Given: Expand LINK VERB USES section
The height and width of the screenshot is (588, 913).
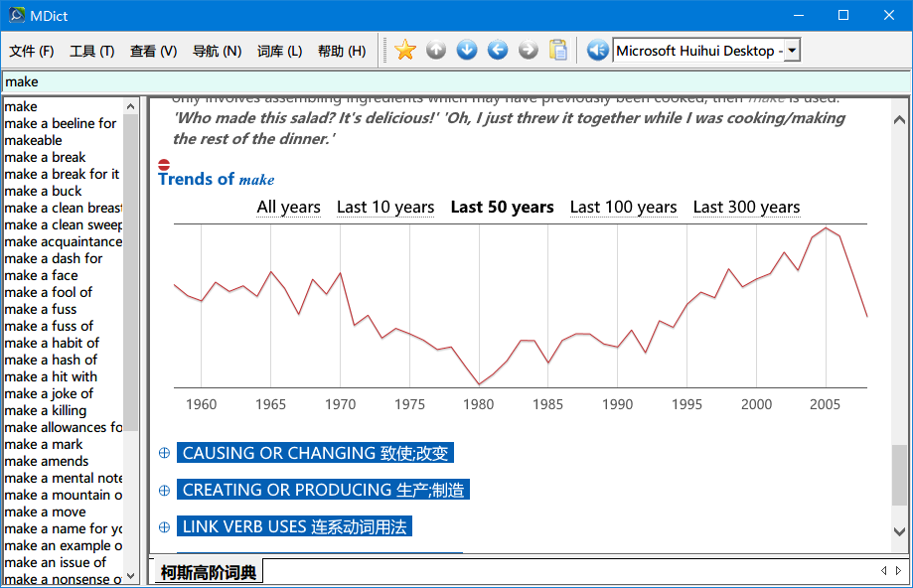Looking at the screenshot, I should tap(164, 526).
